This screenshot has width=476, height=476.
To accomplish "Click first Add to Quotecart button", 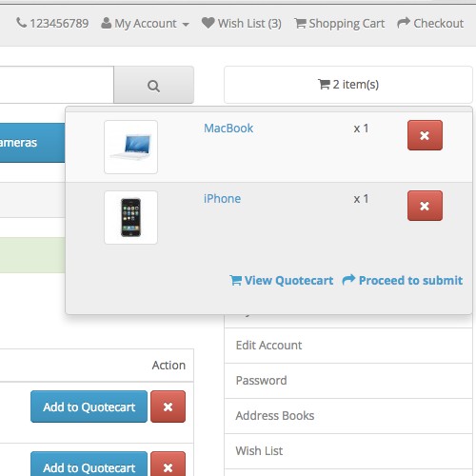I will (x=89, y=407).
